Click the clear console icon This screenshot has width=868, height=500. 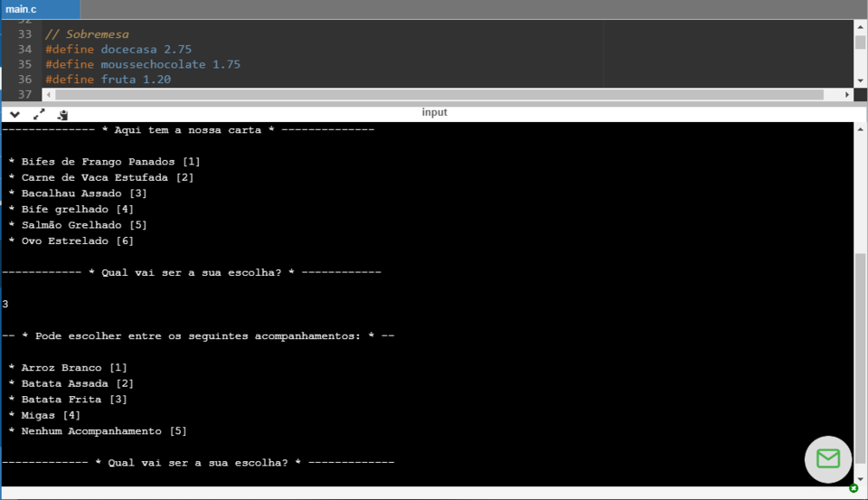[x=62, y=114]
